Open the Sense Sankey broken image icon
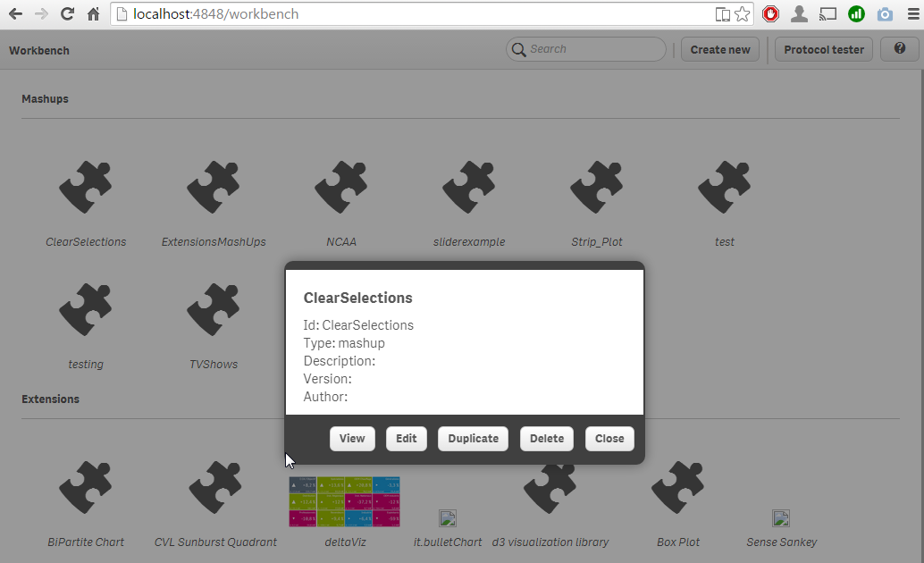Image resolution: width=924 pixels, height=563 pixels. pyautogui.click(x=781, y=518)
